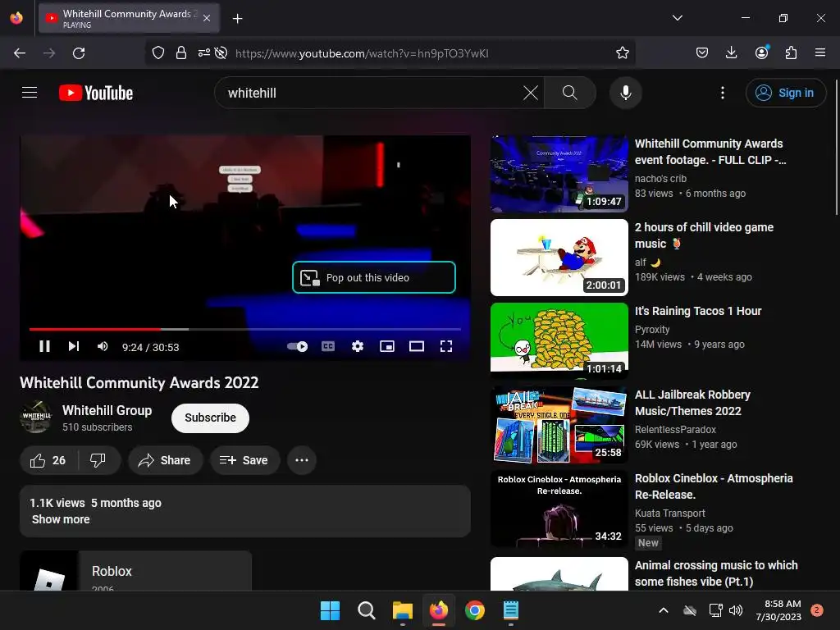Image resolution: width=840 pixels, height=630 pixels.
Task: Enter fullscreen with the player icon
Action: coord(445,347)
